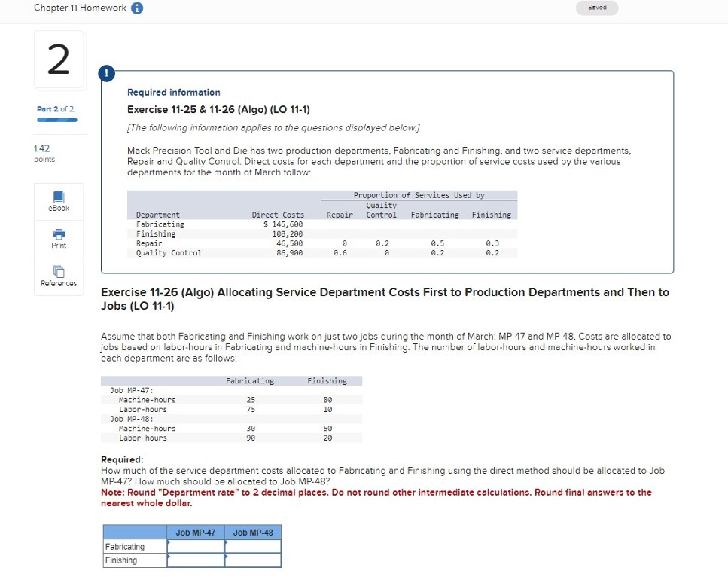Select the question number 2 box
728x586 pixels.
click(58, 60)
